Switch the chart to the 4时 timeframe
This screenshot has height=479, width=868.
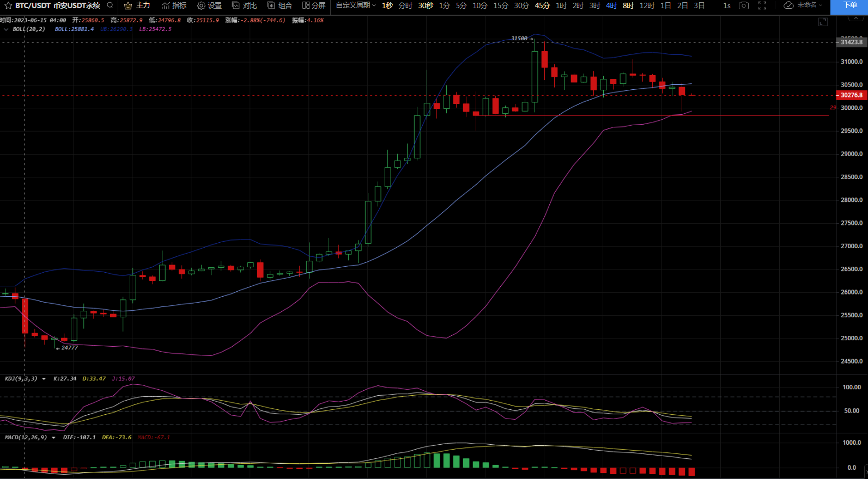(611, 5)
